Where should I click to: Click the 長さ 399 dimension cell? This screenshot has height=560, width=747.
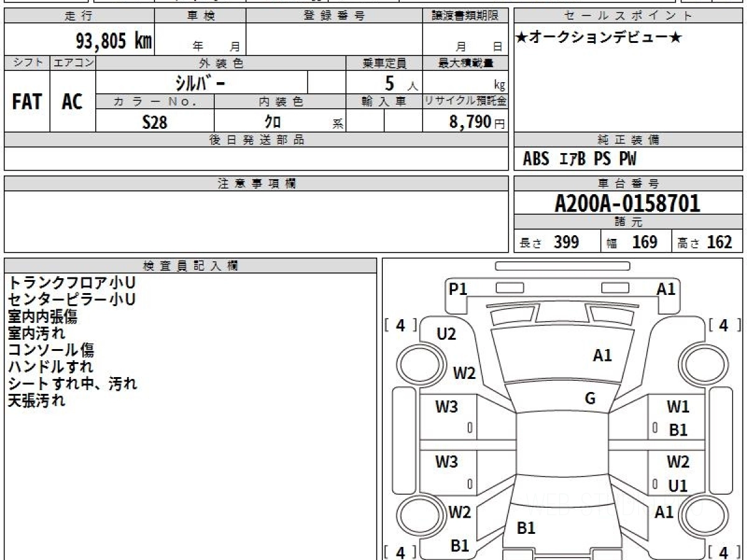558,242
